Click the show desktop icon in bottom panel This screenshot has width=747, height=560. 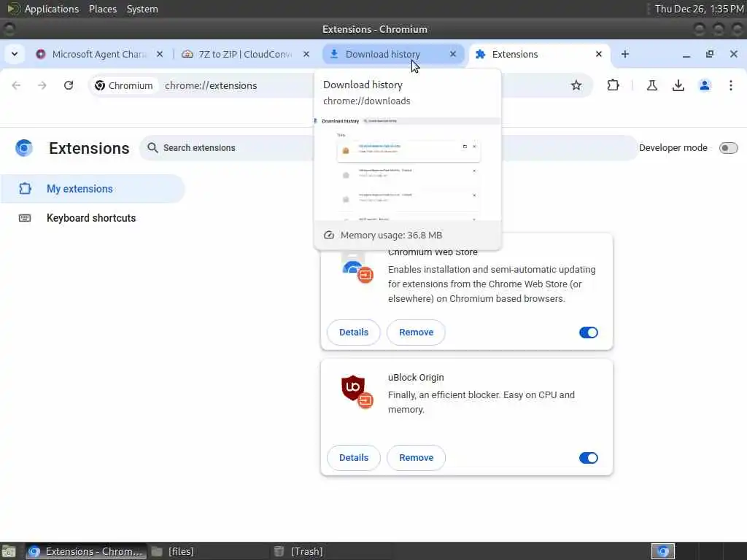9,551
